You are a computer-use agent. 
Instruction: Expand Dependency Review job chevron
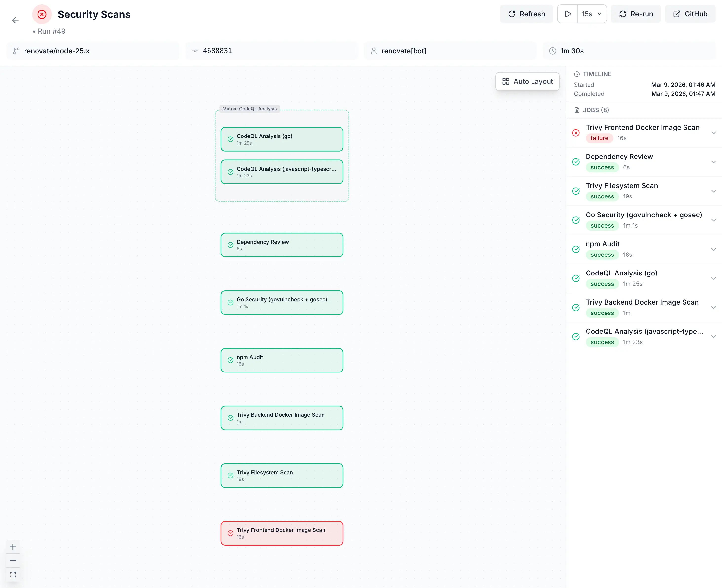tap(714, 162)
